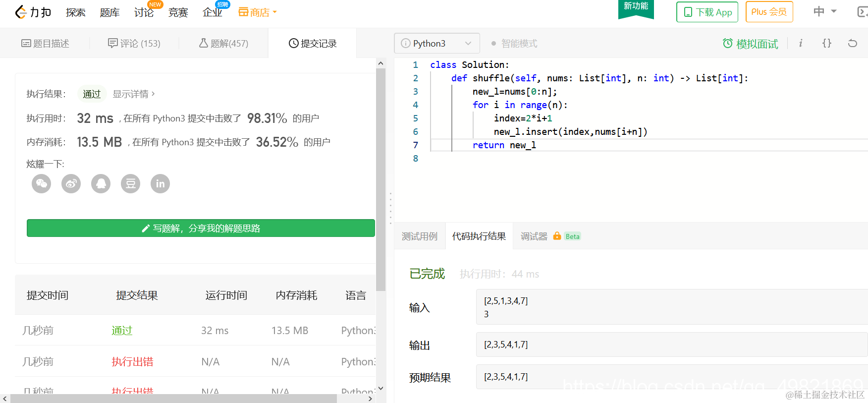Open the 调试器 Beta tab
The width and height of the screenshot is (868, 403).
point(550,236)
